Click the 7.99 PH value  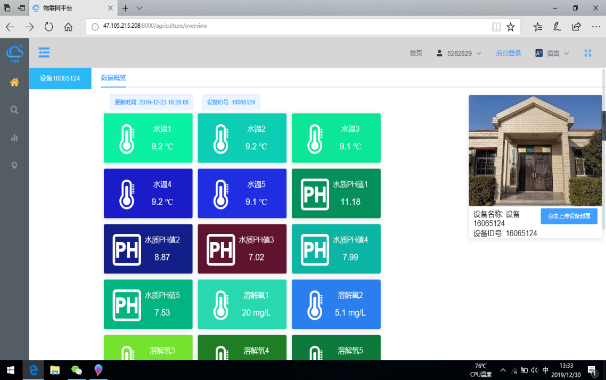[350, 257]
